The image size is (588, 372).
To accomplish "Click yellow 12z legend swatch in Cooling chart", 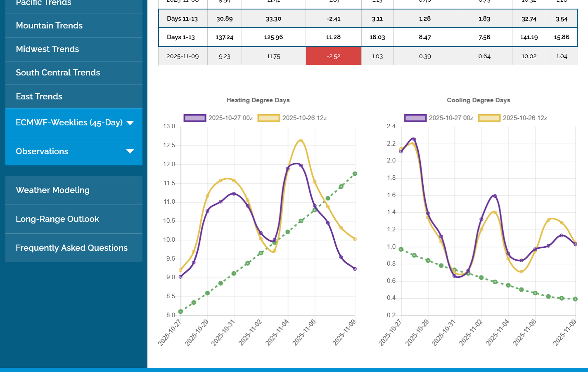I will (489, 118).
